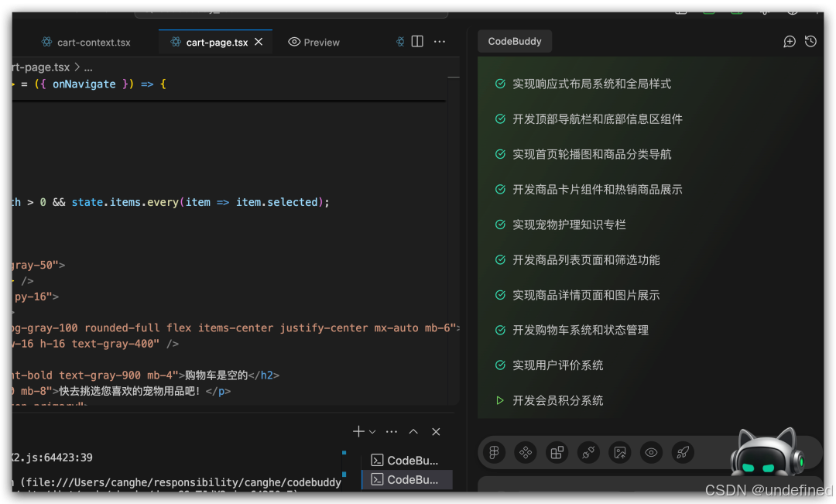Screen dimensions: 836x504
Task: Open editor more actions ellipsis menu
Action: [x=440, y=42]
